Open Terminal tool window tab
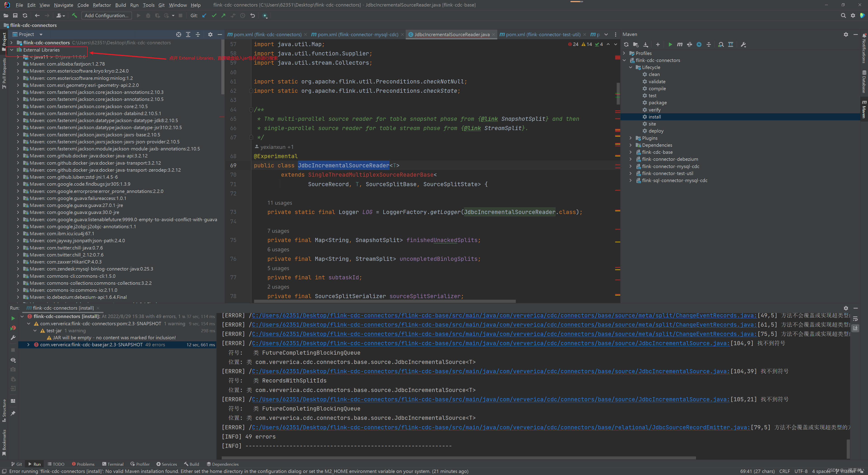The height and width of the screenshot is (475, 868). coord(113,464)
